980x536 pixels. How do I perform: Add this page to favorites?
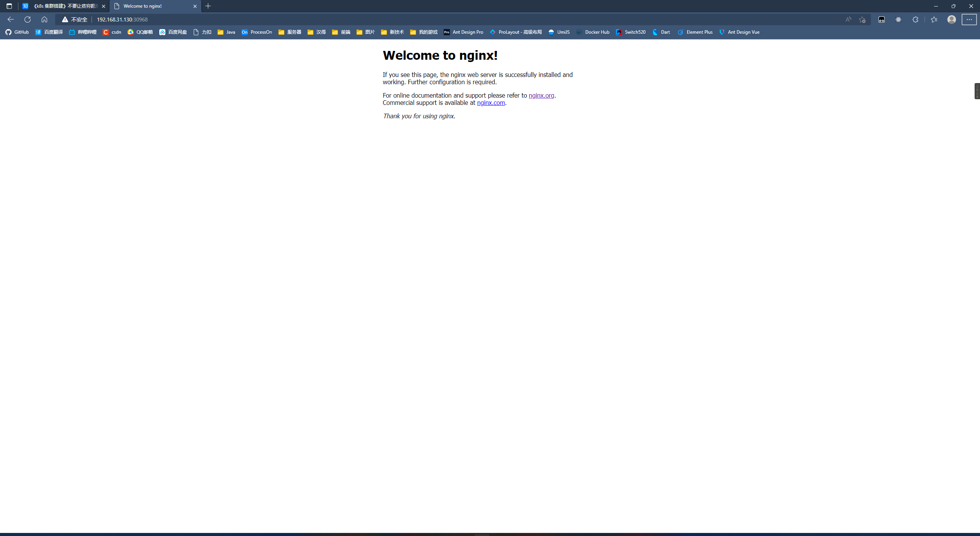tap(862, 20)
